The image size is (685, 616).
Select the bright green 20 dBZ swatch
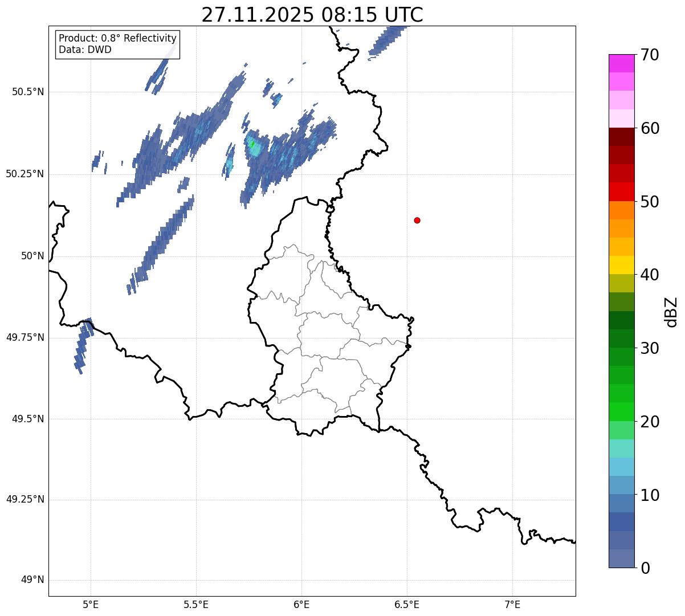pos(622,412)
